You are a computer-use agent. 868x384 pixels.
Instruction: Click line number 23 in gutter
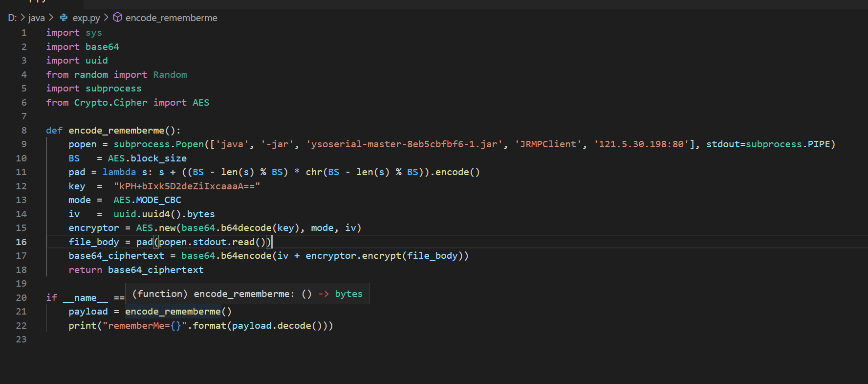(22, 339)
